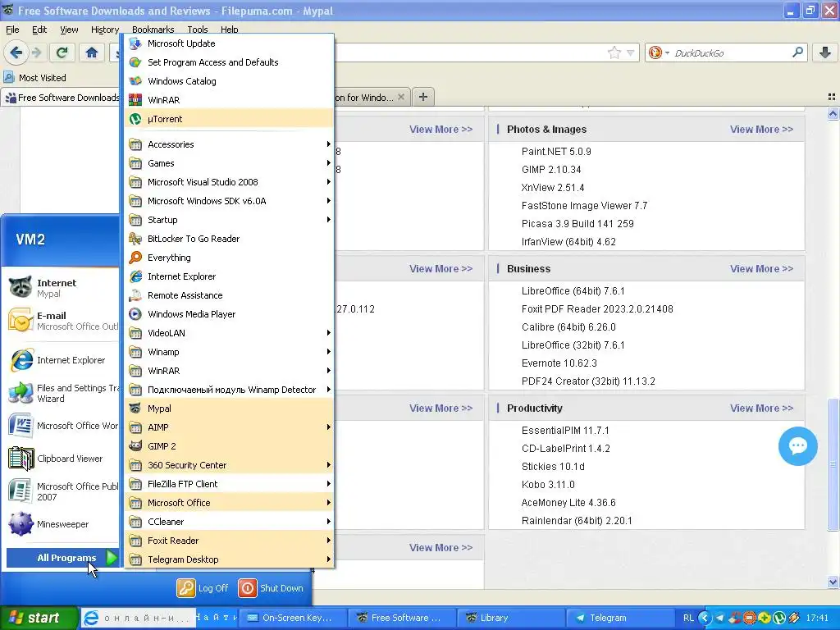
Task: Expand Microsoft Windows SDK v6.0A folder
Action: (x=230, y=201)
